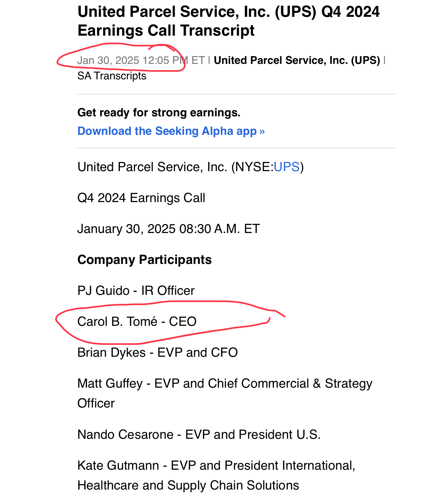Click the SA Transcripts author link

pyautogui.click(x=112, y=76)
